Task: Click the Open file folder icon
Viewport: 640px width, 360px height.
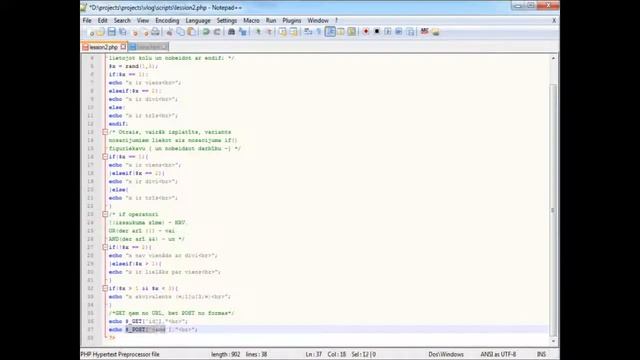Action: [100, 32]
